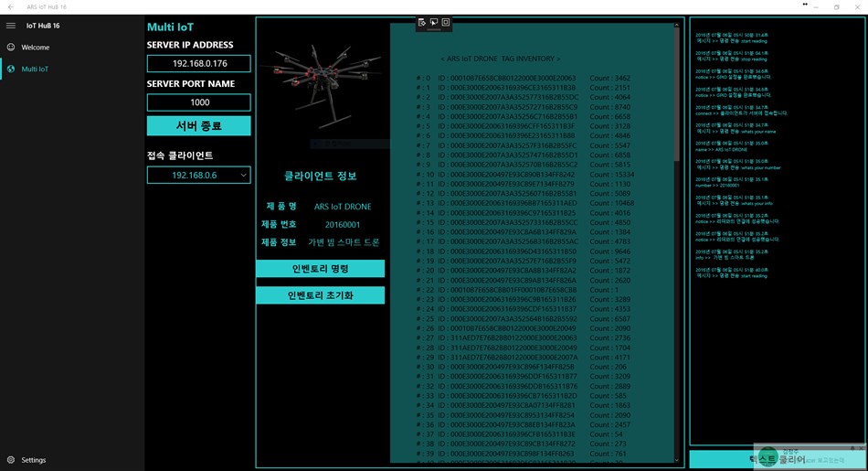
Task: Select inventory row #33 with count 585
Action: pos(522,396)
